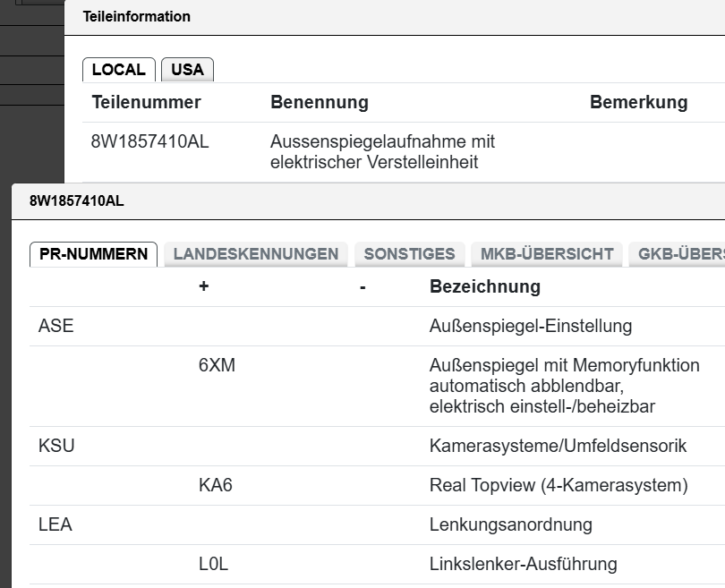The height and width of the screenshot is (588, 725).
Task: Click the Bezeichnung column header
Action: 484,286
